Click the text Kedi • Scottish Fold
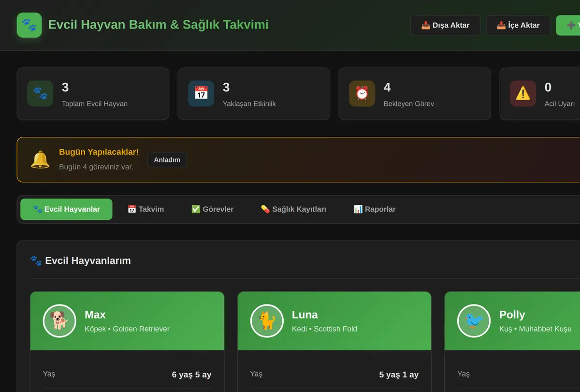The height and width of the screenshot is (392, 580). point(324,329)
